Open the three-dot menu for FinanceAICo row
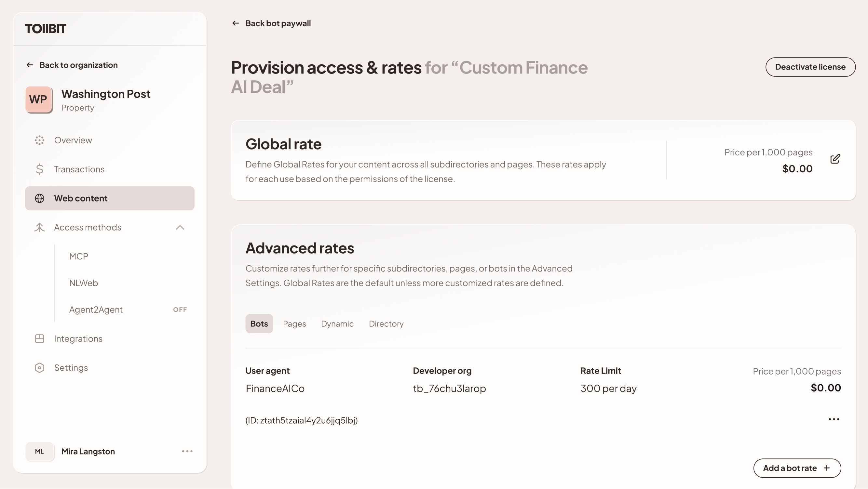The image size is (868, 489). point(833,419)
